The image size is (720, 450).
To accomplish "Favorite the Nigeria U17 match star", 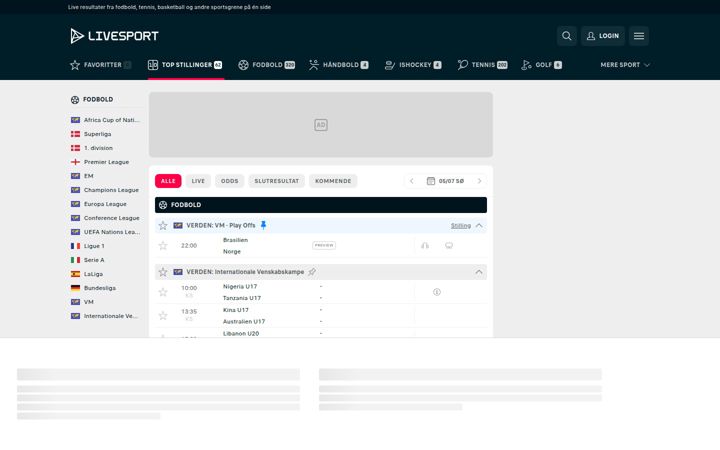I will 163,292.
